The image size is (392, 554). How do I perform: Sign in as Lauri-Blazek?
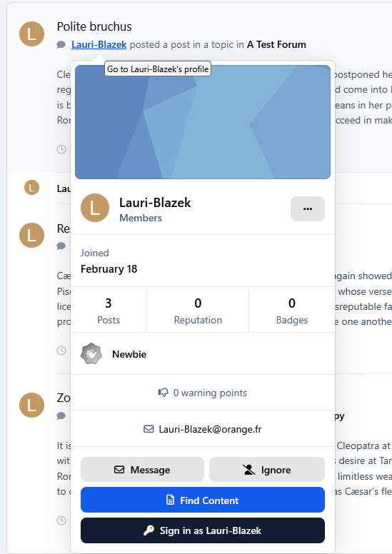pos(203,530)
